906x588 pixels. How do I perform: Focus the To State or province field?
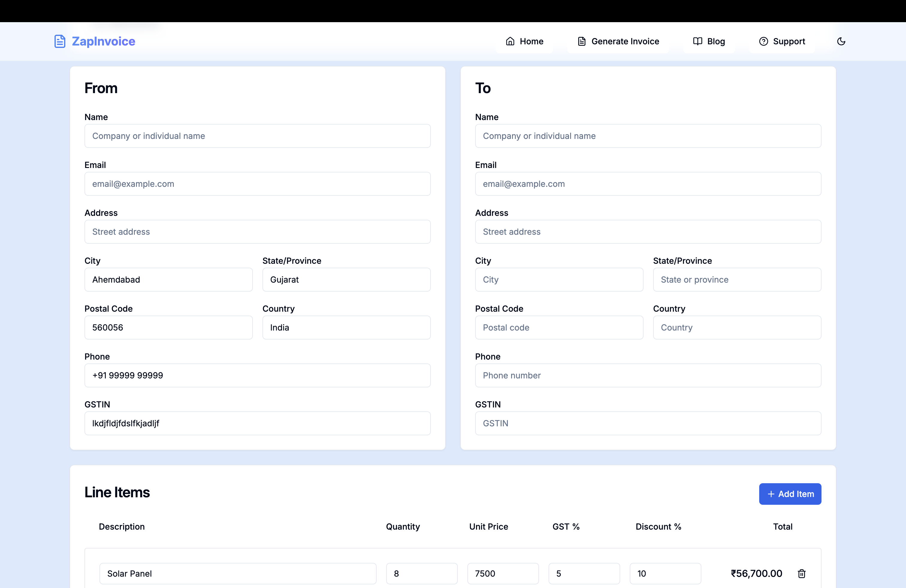coord(737,280)
